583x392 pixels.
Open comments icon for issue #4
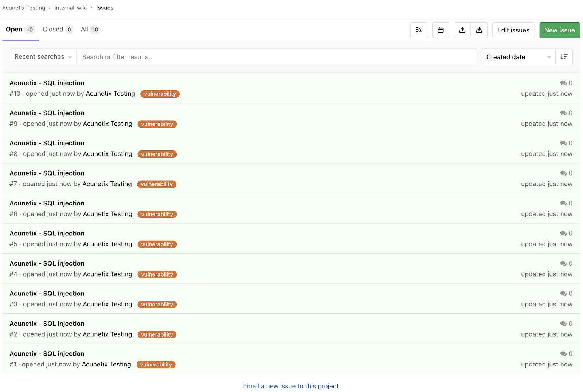click(x=563, y=263)
